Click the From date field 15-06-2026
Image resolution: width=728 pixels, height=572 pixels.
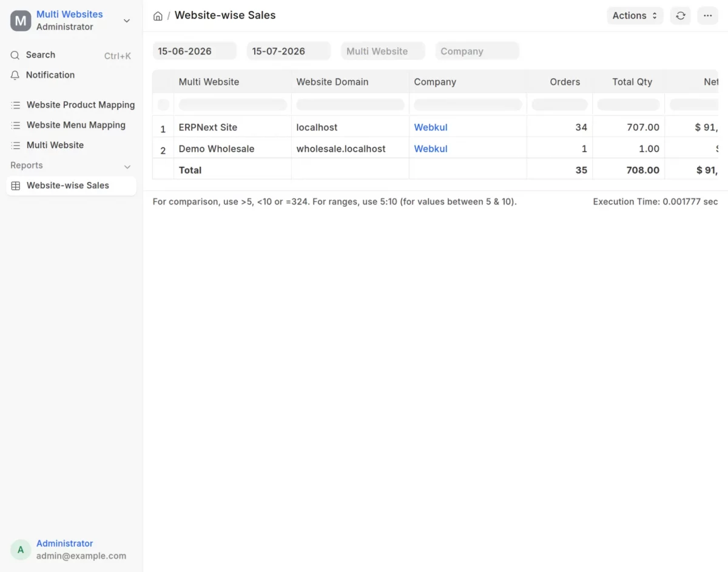195,51
